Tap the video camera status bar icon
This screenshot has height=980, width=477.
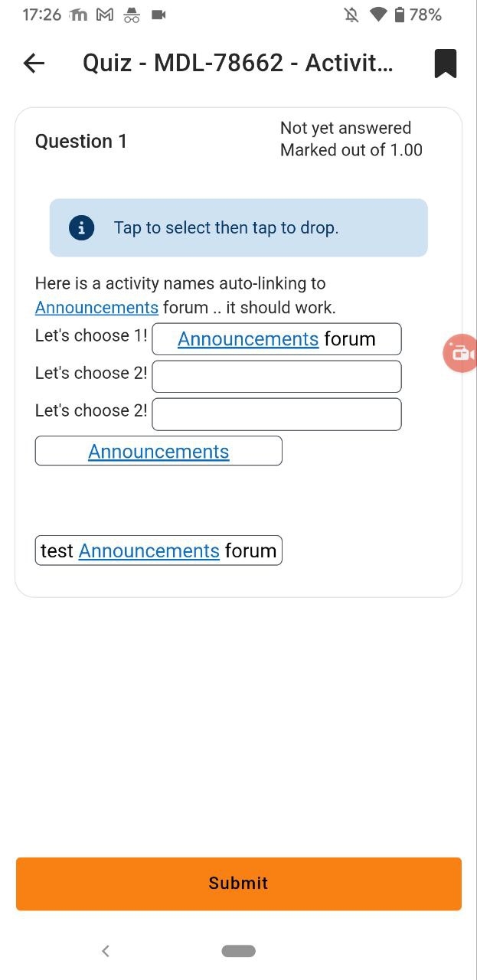pos(159,15)
